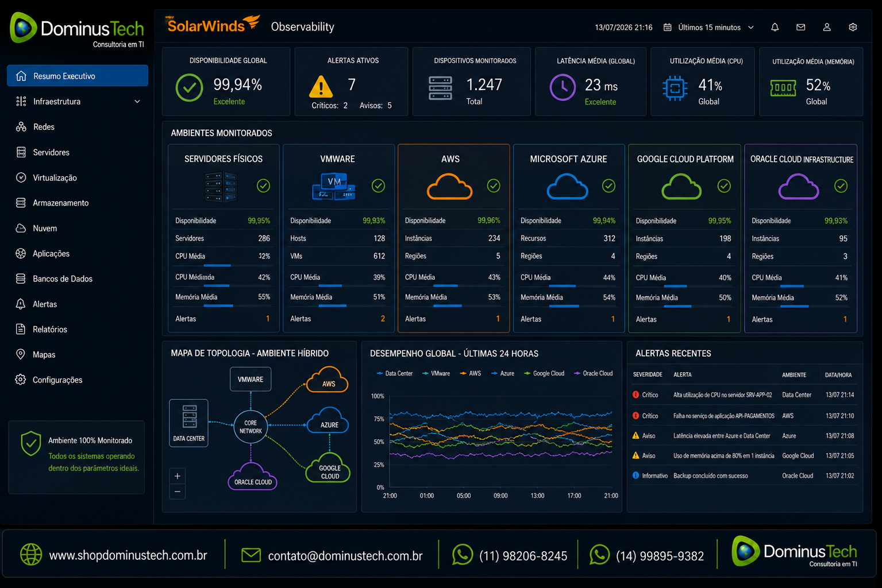Click the (14) 99895-9382 phone number
The height and width of the screenshot is (588, 882).
pos(660,556)
